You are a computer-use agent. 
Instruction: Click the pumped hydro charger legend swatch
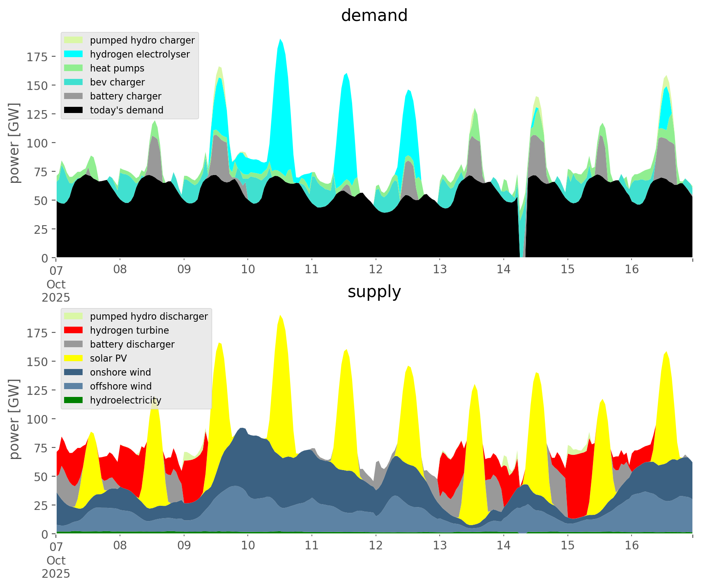74,40
